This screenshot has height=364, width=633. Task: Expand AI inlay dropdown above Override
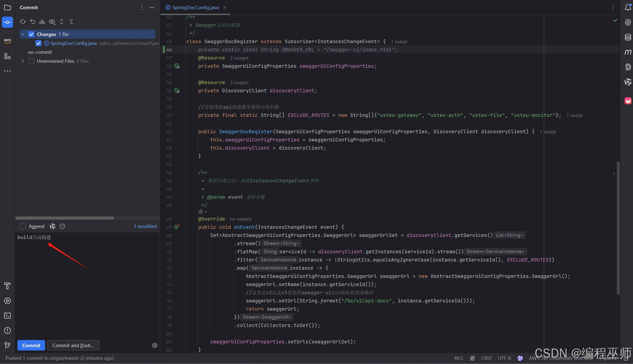202,212
